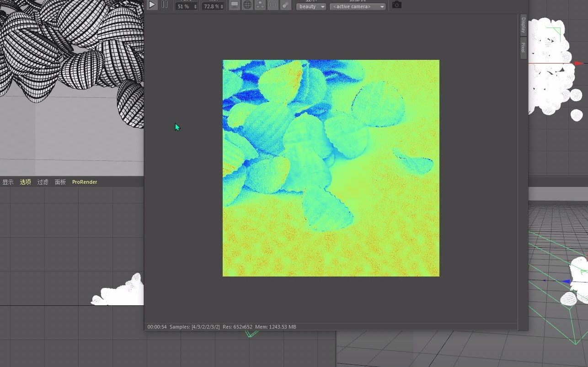Take a snapshot with the camera icon

(x=396, y=5)
